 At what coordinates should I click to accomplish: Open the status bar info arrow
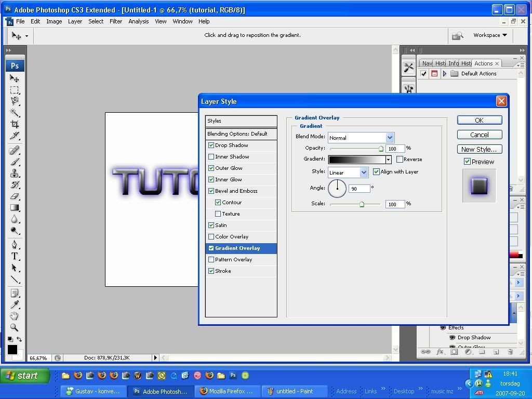(155, 357)
